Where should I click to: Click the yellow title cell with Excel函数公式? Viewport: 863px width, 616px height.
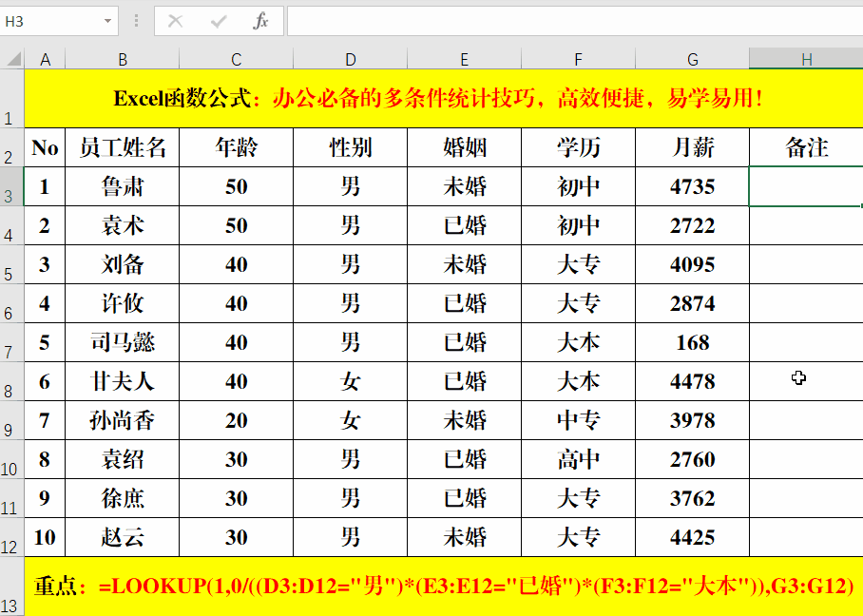pyautogui.click(x=444, y=99)
